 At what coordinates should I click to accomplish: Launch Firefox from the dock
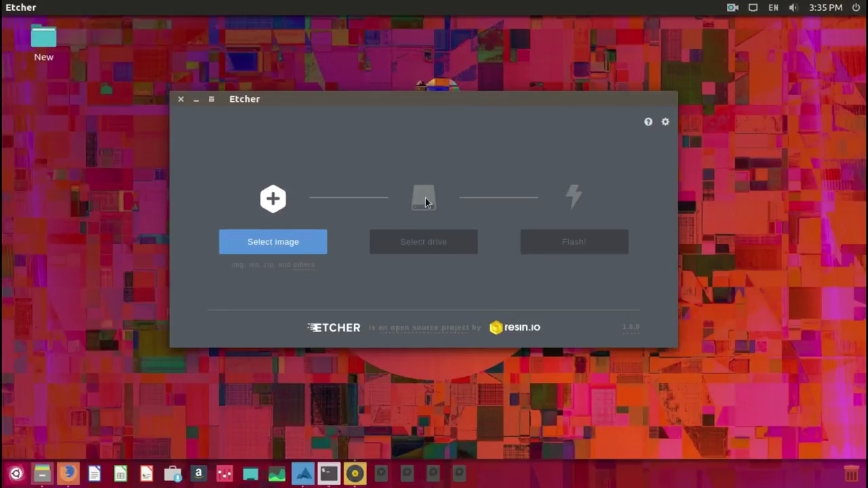68,474
